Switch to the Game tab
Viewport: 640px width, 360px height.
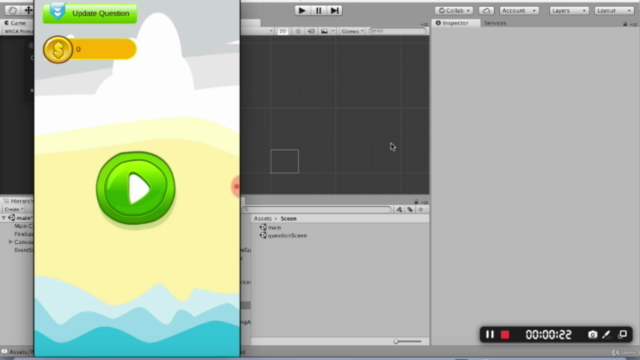[16, 23]
